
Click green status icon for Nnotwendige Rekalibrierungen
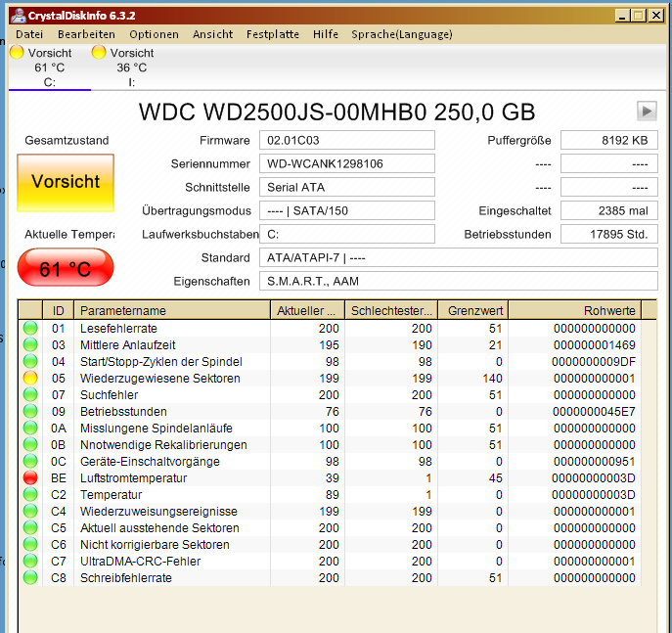(30, 444)
